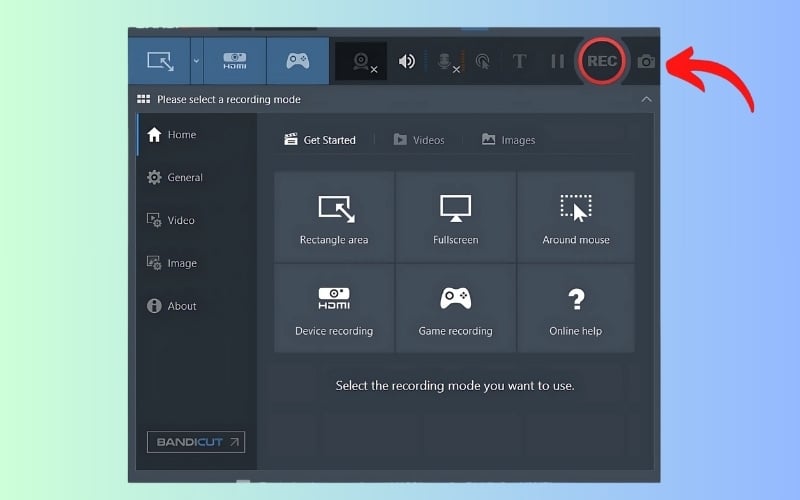Viewport: 800px width, 500px height.
Task: Toggle mouse cursor click effects
Action: [482, 61]
